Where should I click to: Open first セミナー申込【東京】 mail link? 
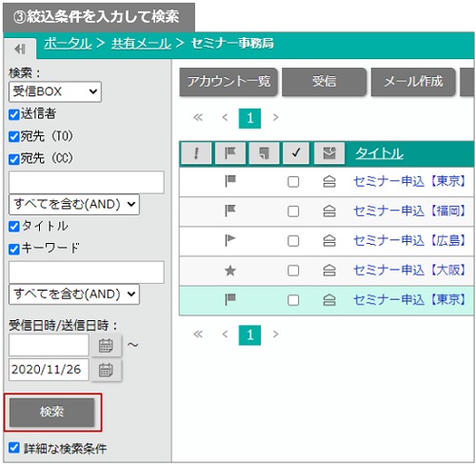[409, 182]
